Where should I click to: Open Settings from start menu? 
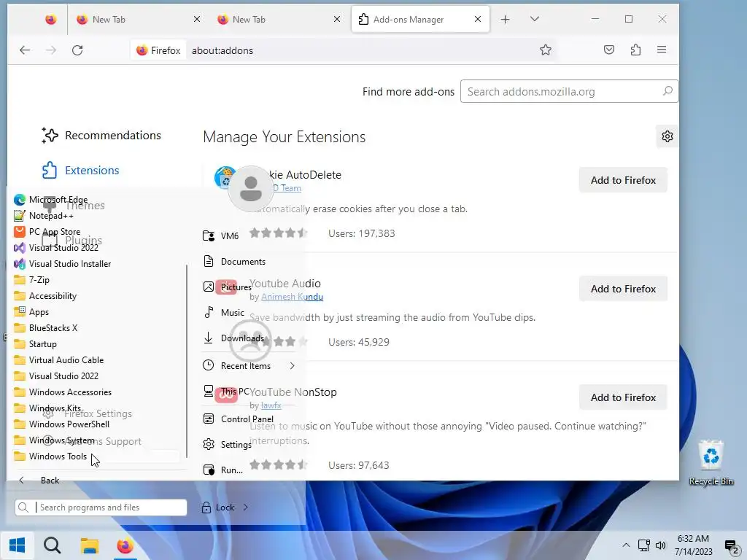coord(228,444)
